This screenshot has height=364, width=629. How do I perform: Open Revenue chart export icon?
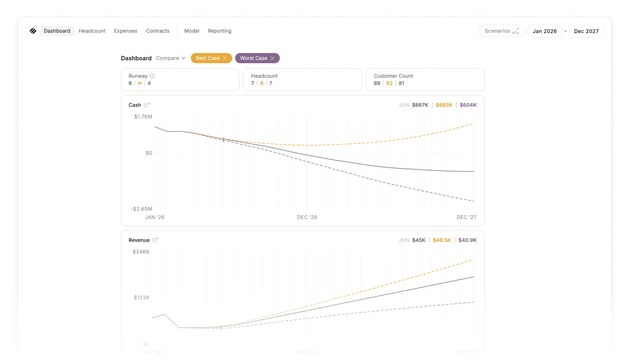point(155,240)
